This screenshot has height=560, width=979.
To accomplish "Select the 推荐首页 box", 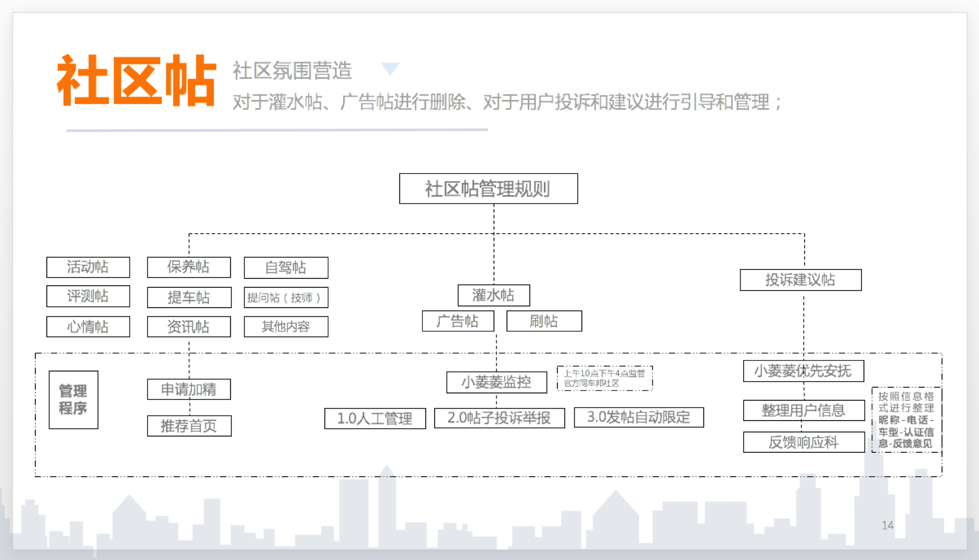I will pos(189,426).
